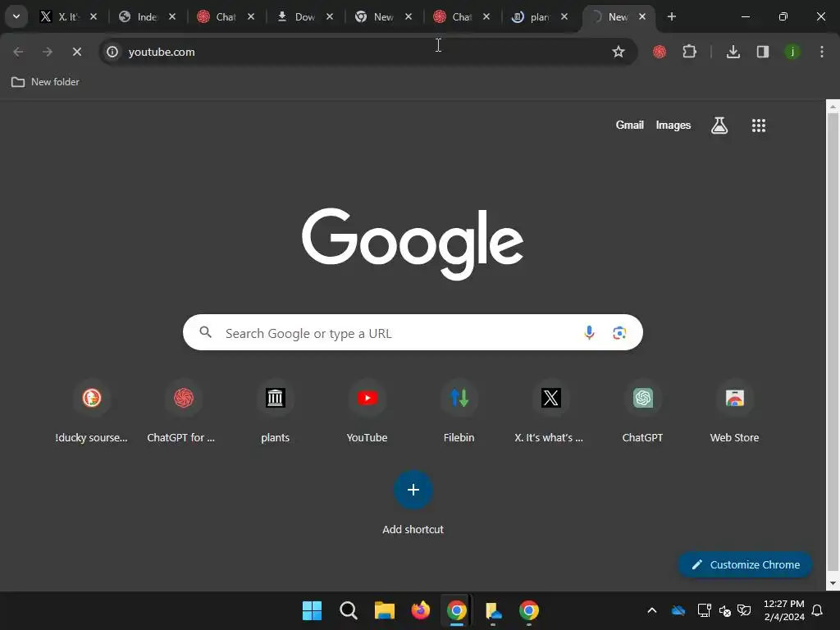Start voice search with the microphone

[x=589, y=333]
